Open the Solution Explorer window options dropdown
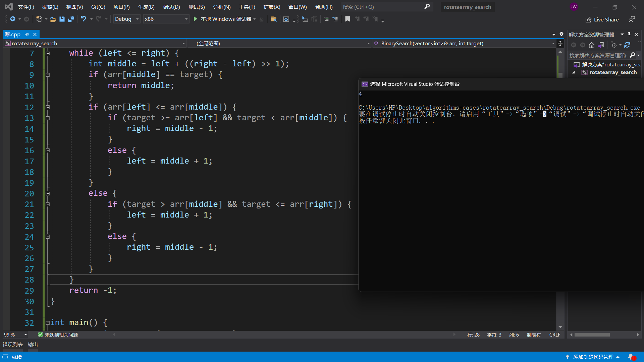The width and height of the screenshot is (644, 362). click(x=622, y=34)
